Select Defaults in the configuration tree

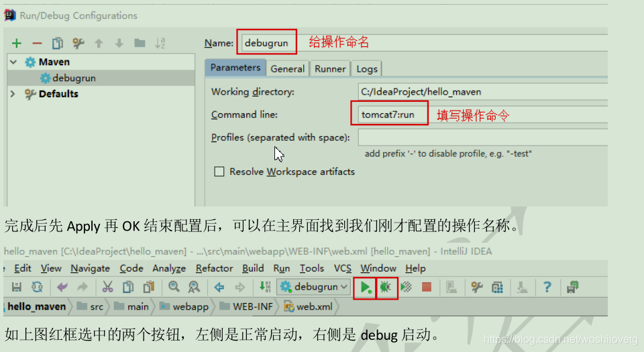coord(58,94)
